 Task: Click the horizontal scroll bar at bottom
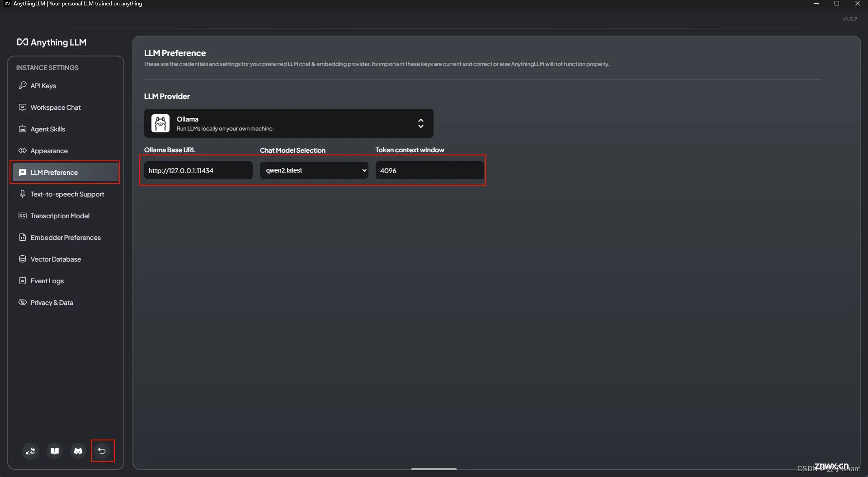pos(434,469)
